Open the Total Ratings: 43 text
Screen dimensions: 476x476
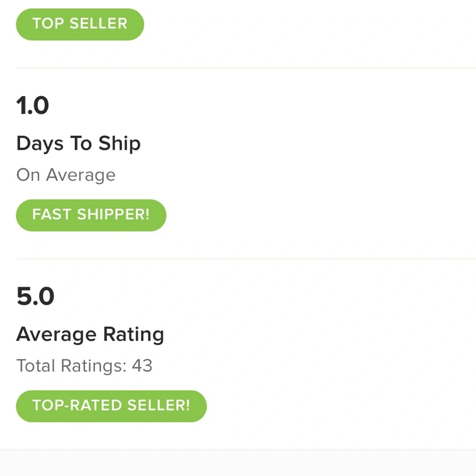(x=84, y=366)
